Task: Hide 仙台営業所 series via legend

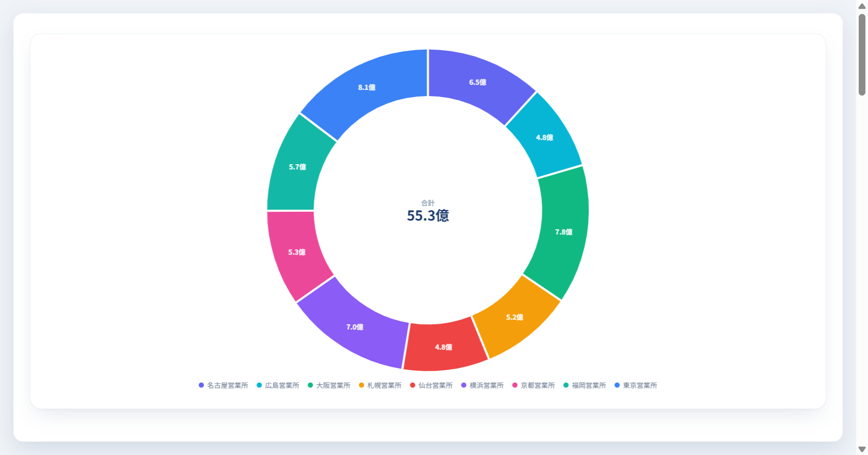Action: [x=431, y=385]
